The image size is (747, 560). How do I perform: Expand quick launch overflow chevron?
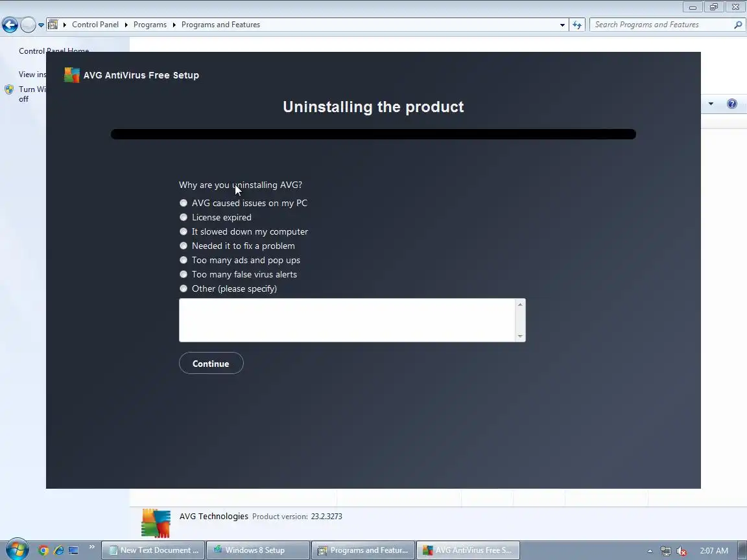point(92,547)
